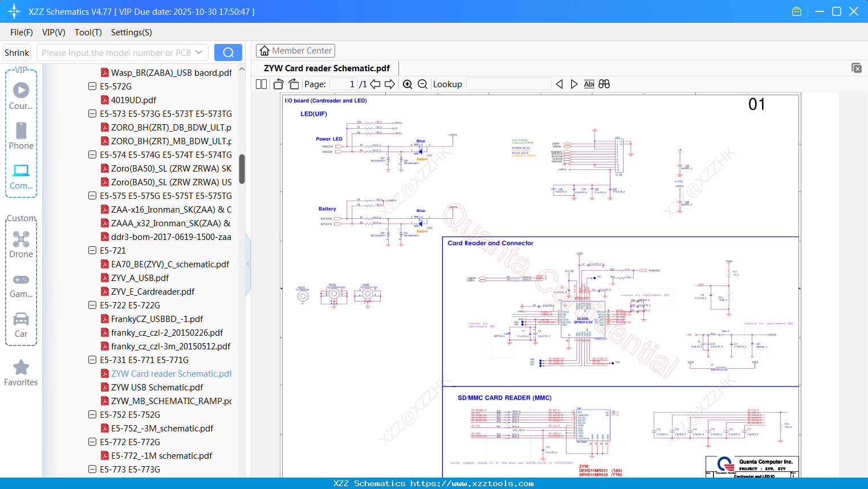Go to previous page with left arrow

(x=375, y=84)
